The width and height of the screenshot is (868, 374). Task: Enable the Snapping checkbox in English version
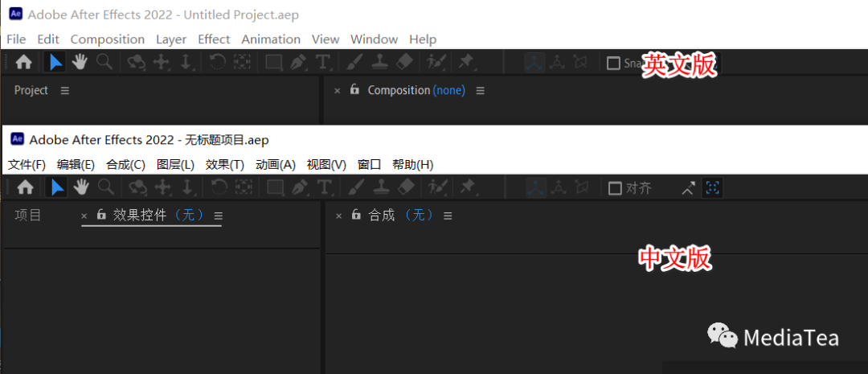click(x=613, y=64)
